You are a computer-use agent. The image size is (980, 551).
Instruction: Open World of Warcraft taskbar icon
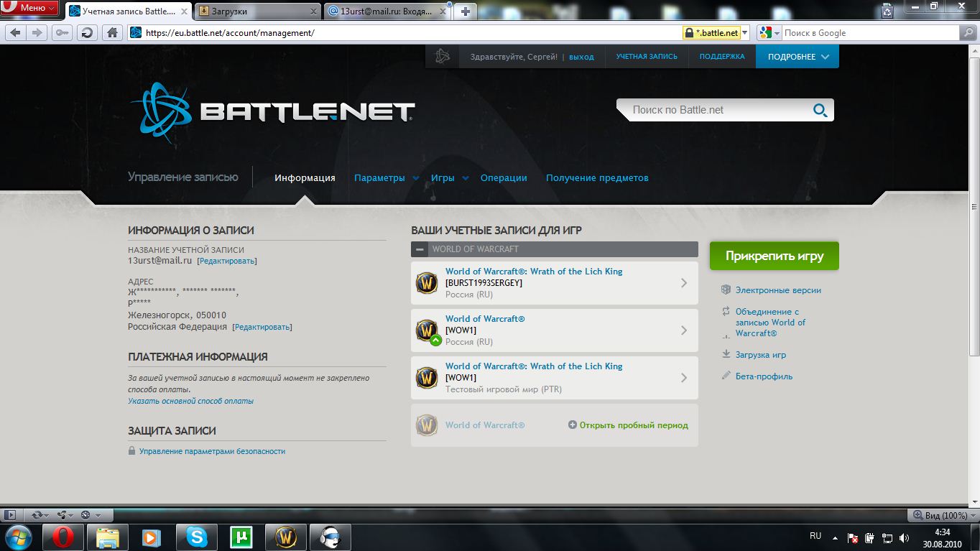point(286,537)
